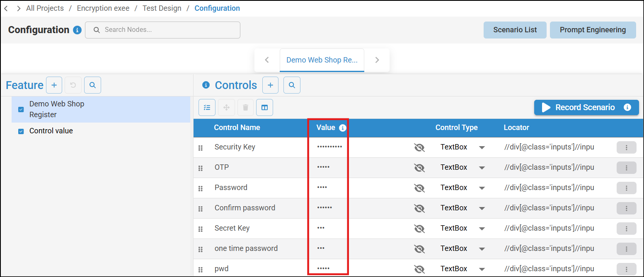Click the column layout toolbar icon
This screenshot has height=277, width=644.
[264, 108]
